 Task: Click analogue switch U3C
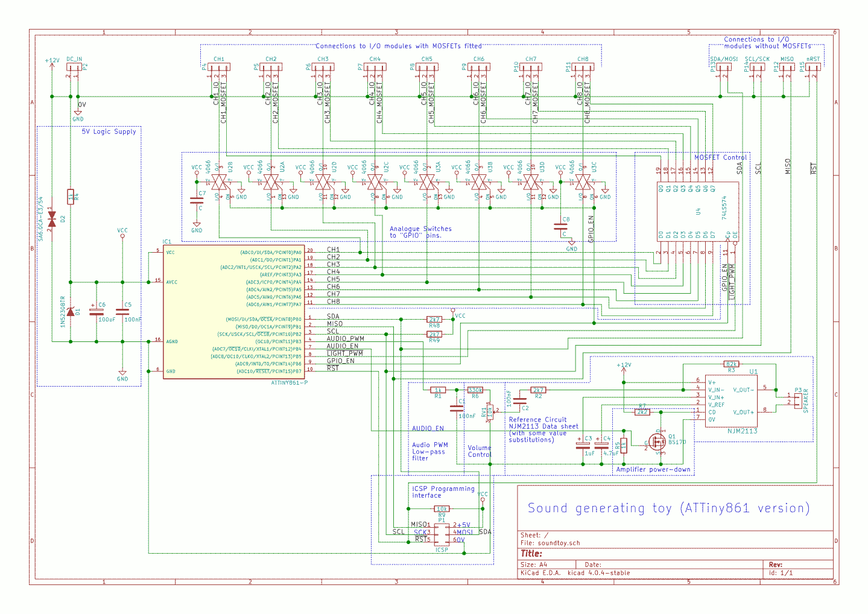coord(583,182)
